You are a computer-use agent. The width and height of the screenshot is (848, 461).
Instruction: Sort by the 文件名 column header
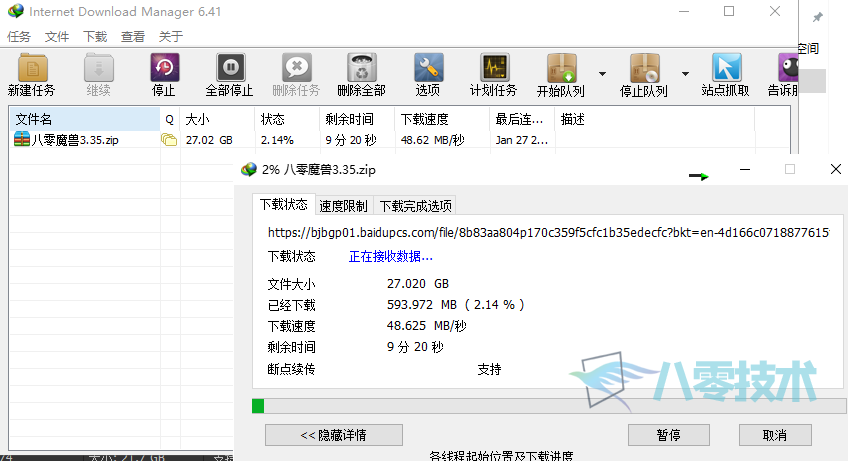click(84, 119)
